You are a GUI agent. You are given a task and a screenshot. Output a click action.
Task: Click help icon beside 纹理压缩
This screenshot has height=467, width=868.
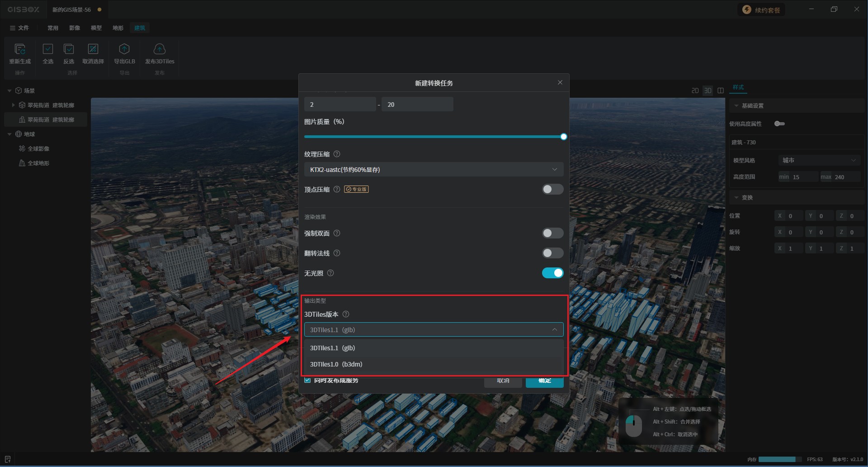coord(337,154)
